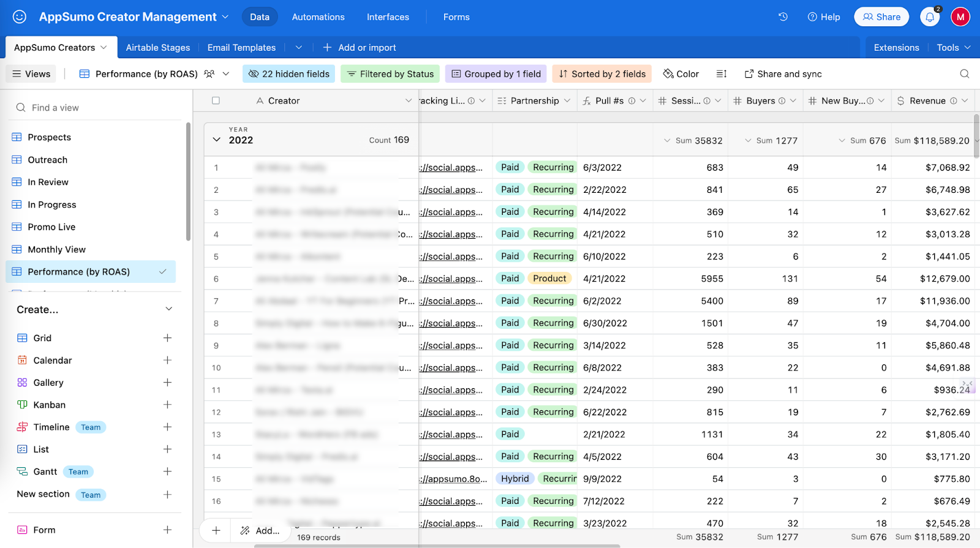
Task: Add a Kanban view plus icon
Action: [x=167, y=405]
